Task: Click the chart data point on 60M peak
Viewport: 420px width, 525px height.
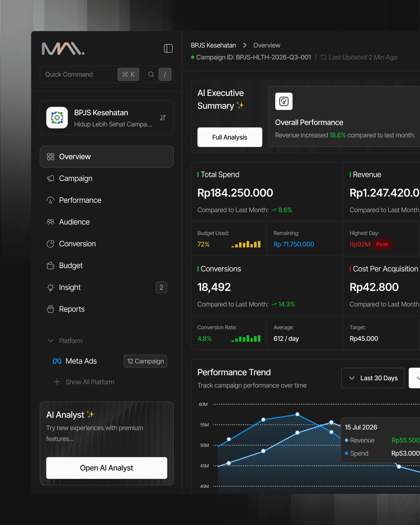Action: point(297,414)
